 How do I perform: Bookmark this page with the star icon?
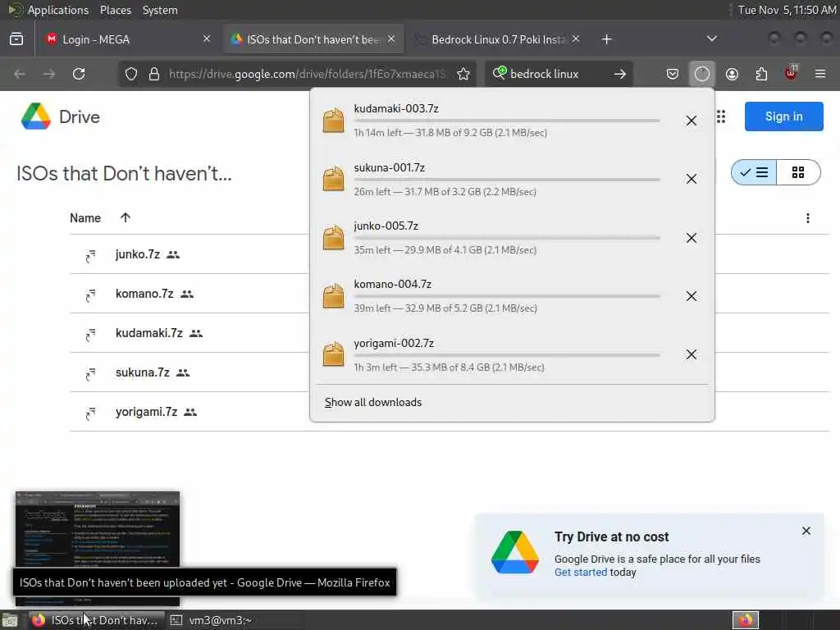point(463,74)
